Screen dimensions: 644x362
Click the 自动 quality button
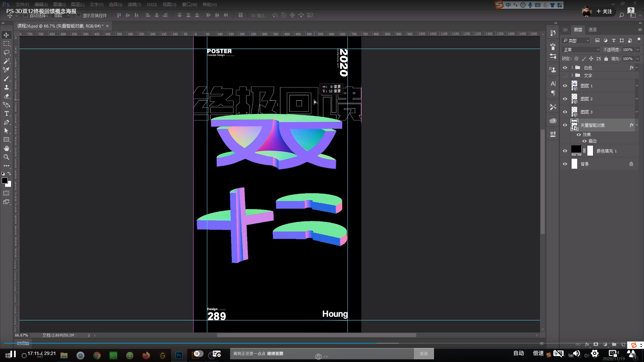(x=519, y=353)
